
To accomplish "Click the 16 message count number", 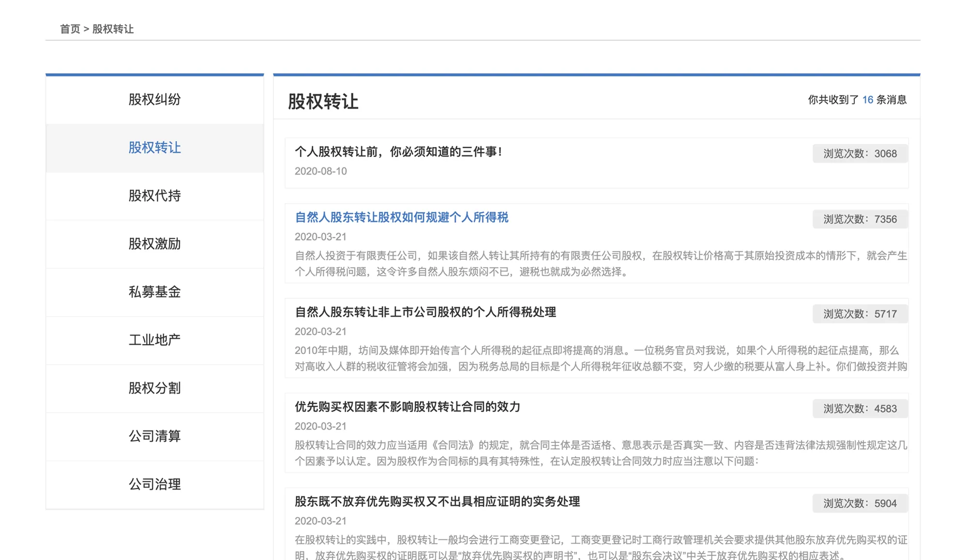I will tap(867, 100).
